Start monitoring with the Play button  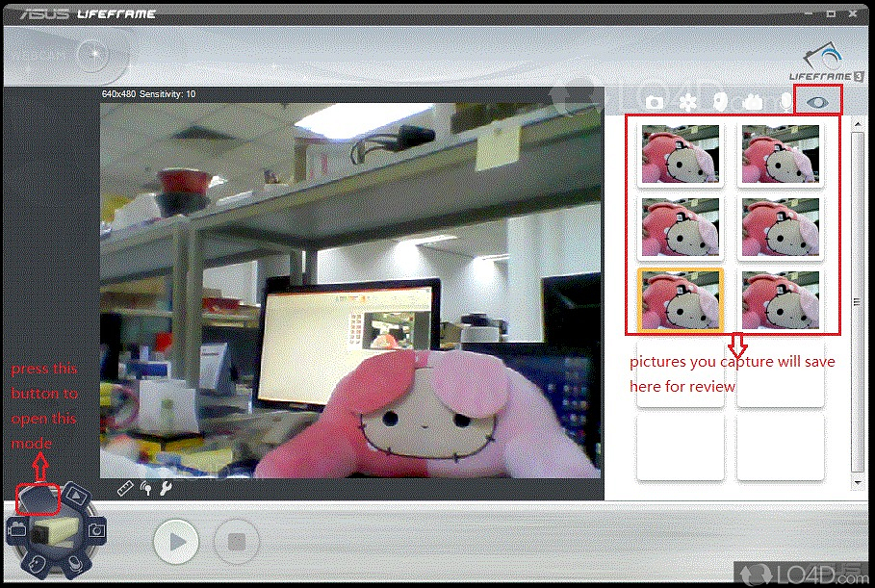click(176, 541)
